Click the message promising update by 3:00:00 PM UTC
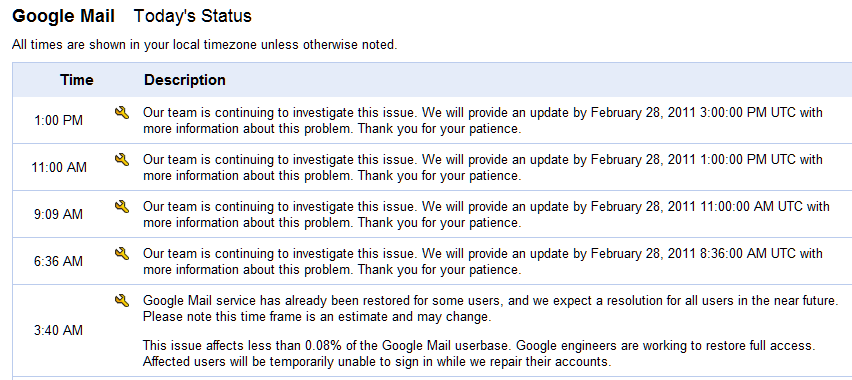This screenshot has height=380, width=852. point(483,121)
